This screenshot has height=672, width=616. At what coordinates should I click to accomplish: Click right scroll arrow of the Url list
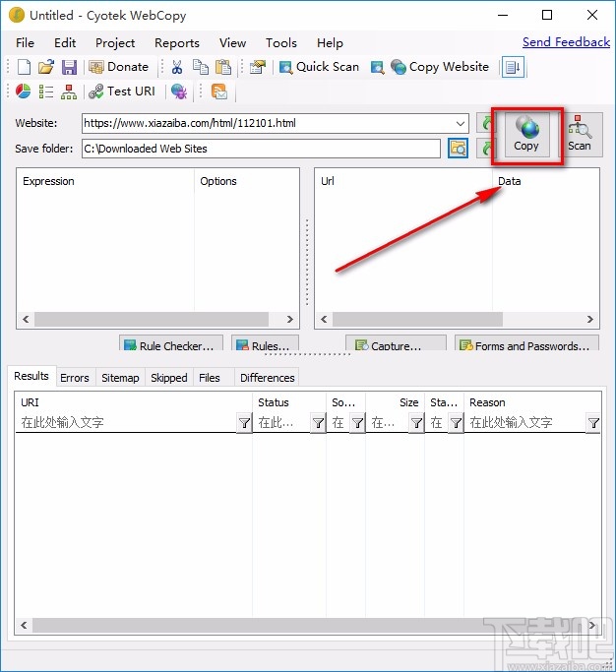(x=589, y=320)
